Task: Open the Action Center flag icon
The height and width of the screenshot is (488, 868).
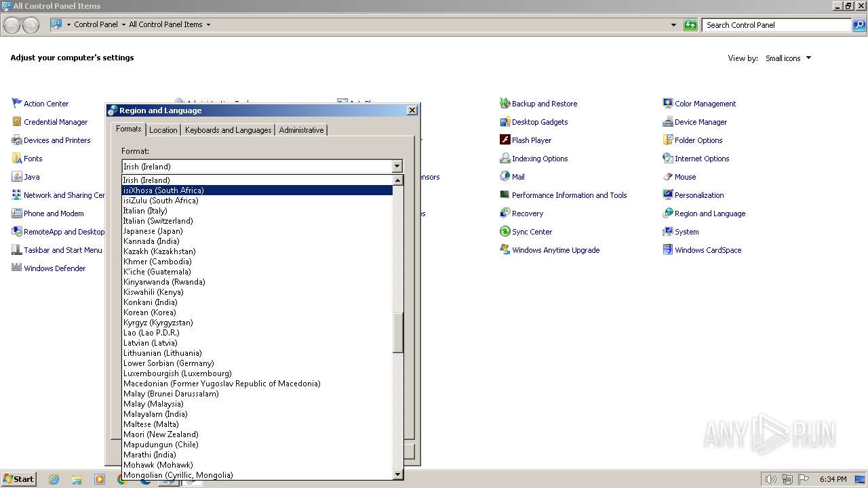Action: (17, 103)
